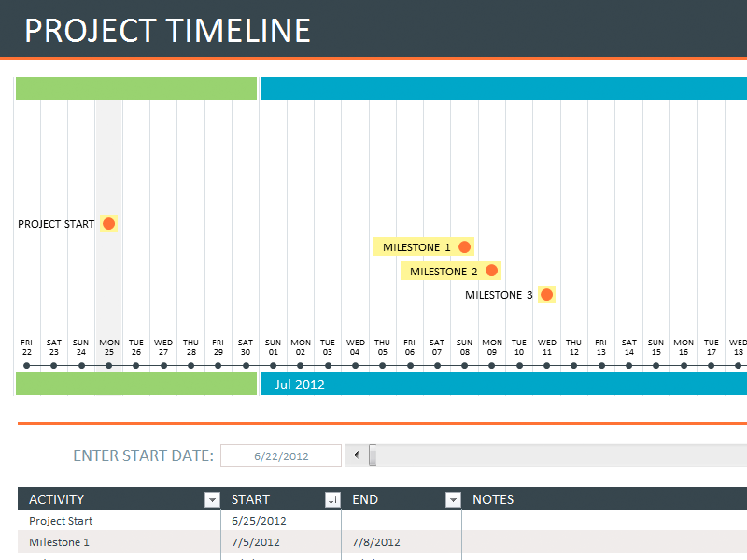Open the Start column sort filter dropdown
This screenshot has height=560, width=747.
(331, 500)
